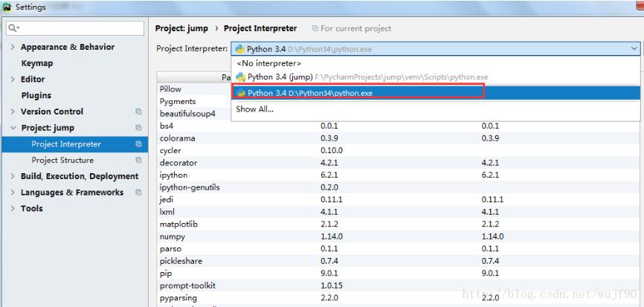This screenshot has width=644, height=307.
Task: Click the Python venv icon of the jump interpreter
Action: click(x=241, y=77)
